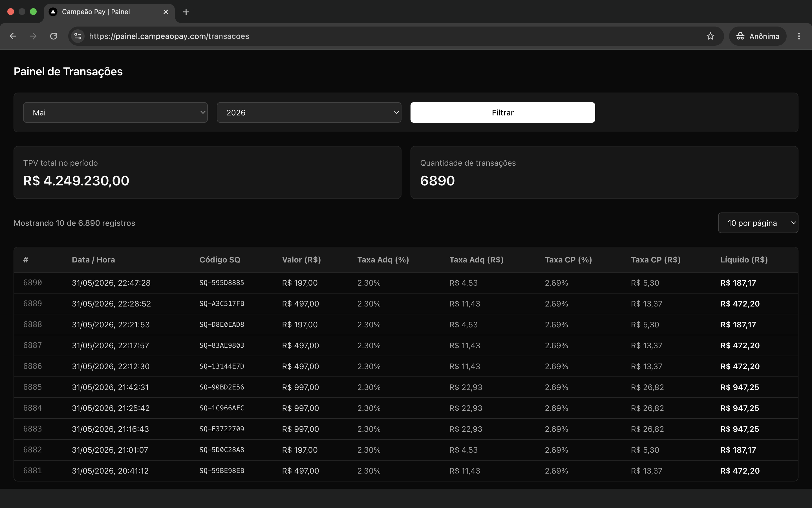Click the browser forward arrow
This screenshot has height=508, width=812.
tap(33, 36)
